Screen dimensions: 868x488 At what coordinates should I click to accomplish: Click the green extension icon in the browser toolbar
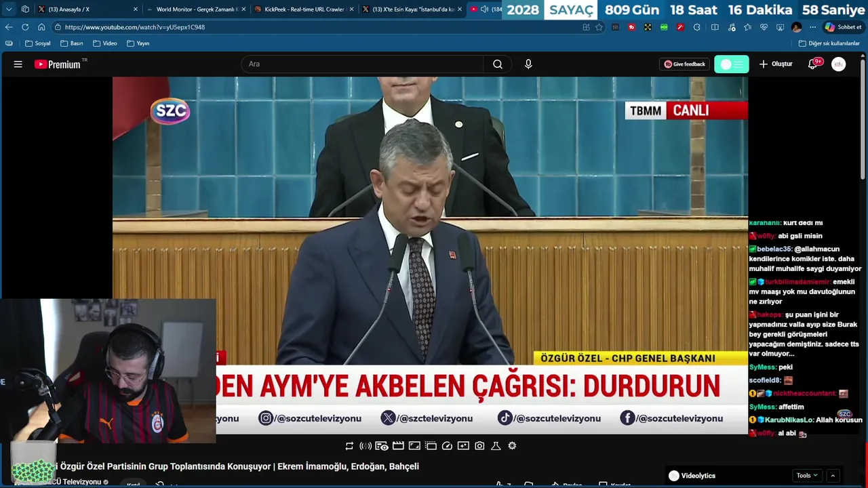[x=664, y=27]
